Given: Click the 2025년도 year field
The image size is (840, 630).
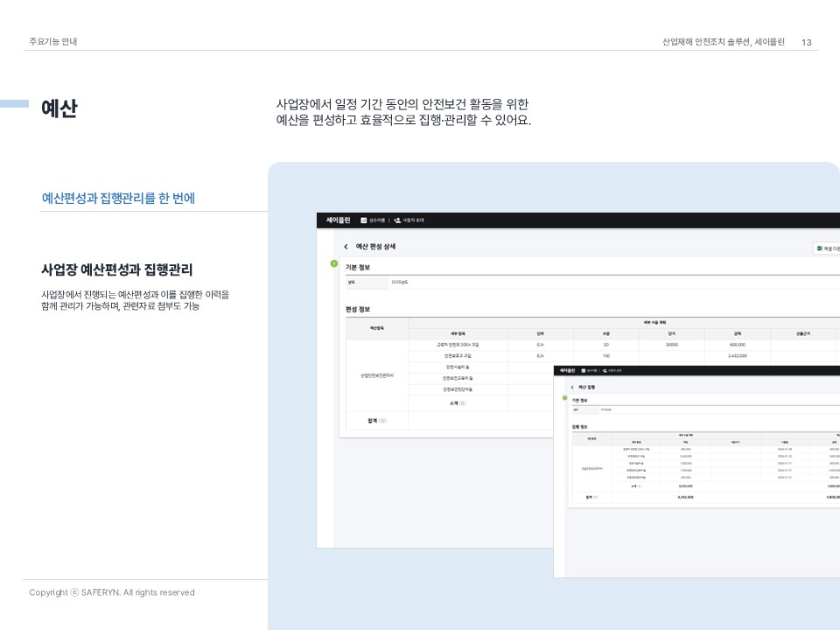Looking at the screenshot, I should 399,282.
